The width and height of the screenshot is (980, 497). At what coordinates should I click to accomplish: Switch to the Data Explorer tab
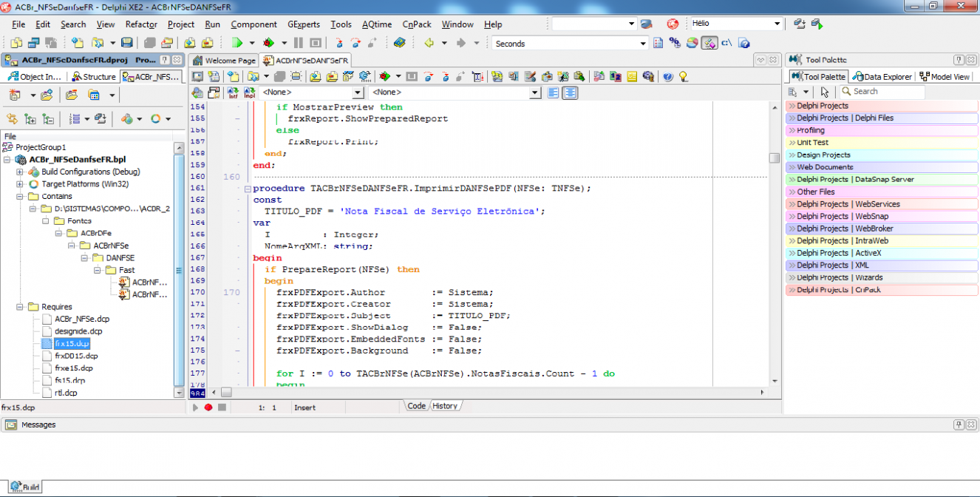point(882,76)
